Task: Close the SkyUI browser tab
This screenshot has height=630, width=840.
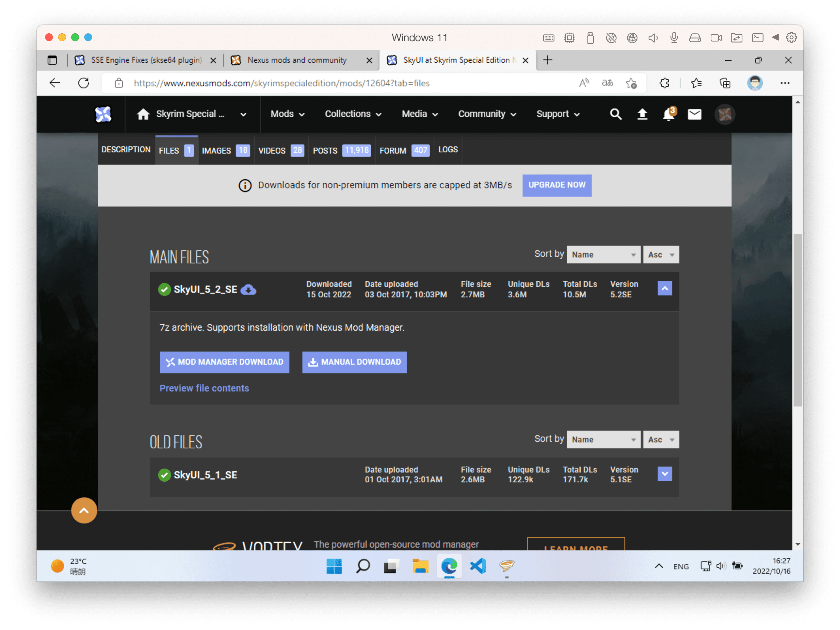Action: [525, 60]
